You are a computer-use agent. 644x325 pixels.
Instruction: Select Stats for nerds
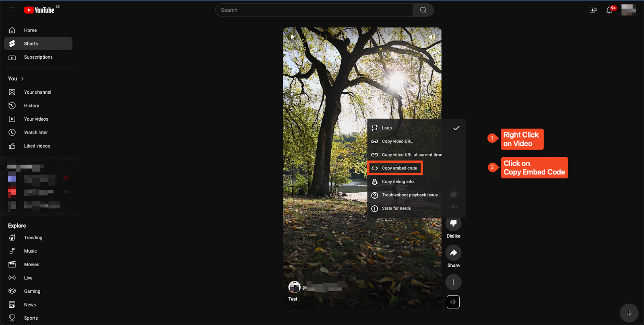pyautogui.click(x=416, y=208)
